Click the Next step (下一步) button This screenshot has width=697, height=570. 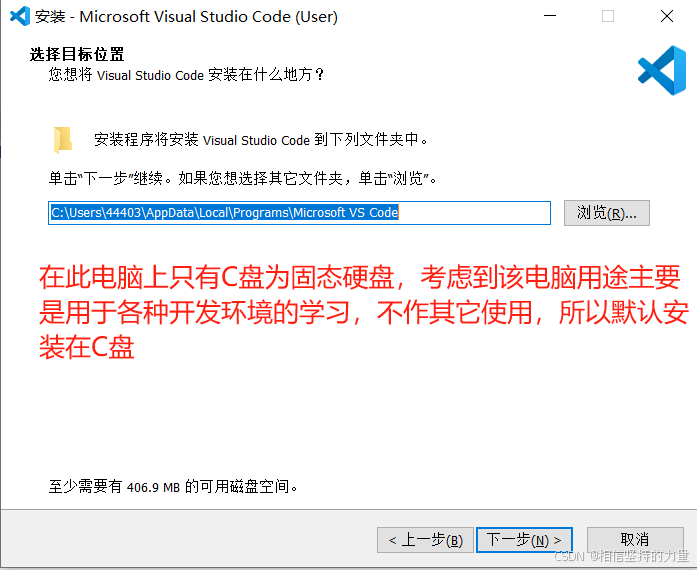pyautogui.click(x=524, y=540)
